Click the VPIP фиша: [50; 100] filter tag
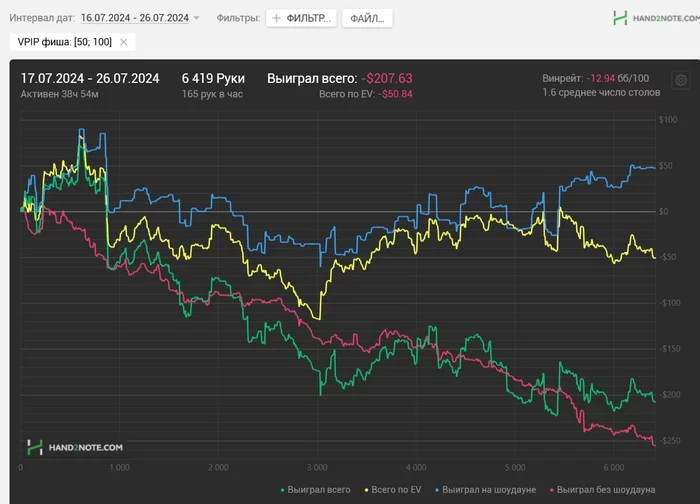 coord(64,42)
